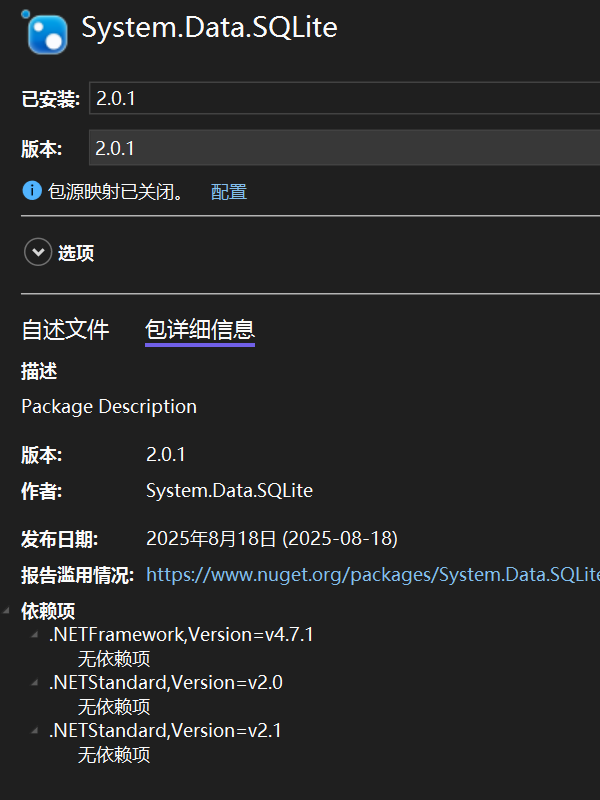Expand the 选项 section chevron
Image resolution: width=600 pixels, height=800 pixels.
(x=38, y=252)
